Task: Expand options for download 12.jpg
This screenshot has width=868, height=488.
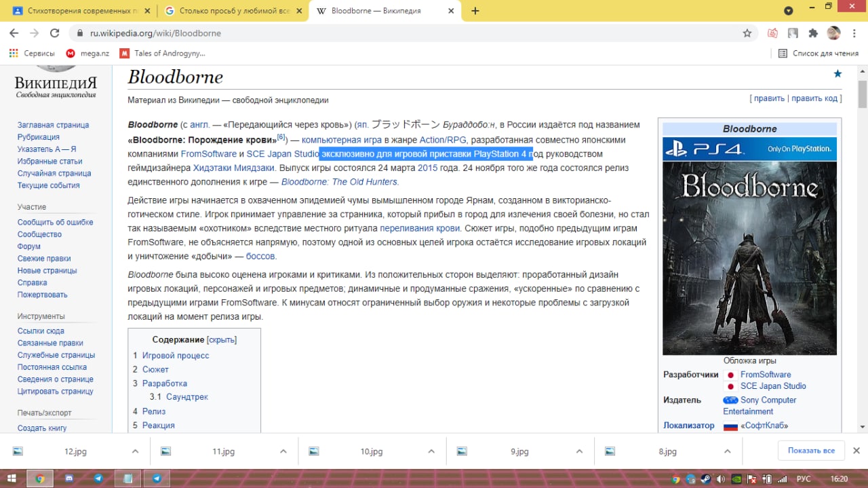Action: tap(135, 451)
